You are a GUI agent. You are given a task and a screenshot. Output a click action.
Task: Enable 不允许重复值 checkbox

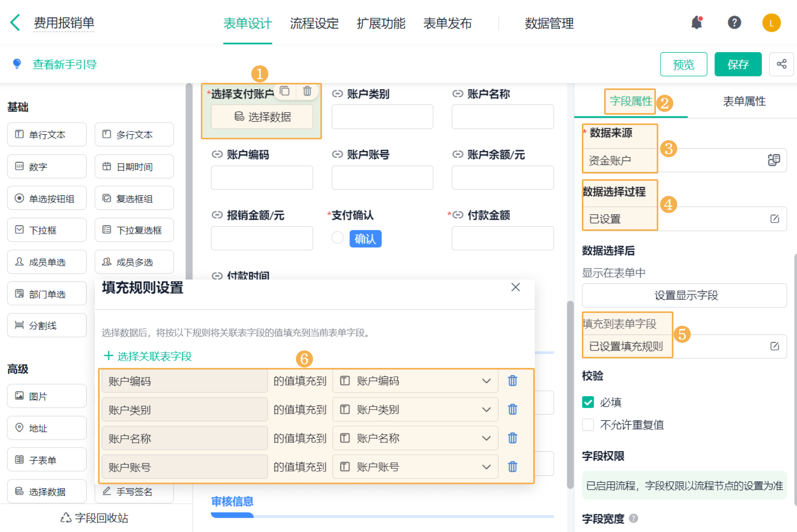tap(588, 425)
